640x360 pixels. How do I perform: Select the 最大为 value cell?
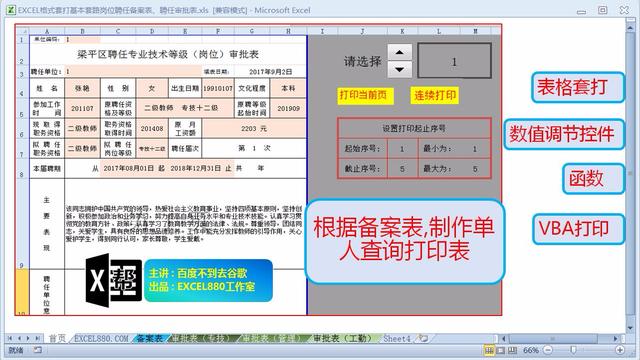(x=475, y=169)
